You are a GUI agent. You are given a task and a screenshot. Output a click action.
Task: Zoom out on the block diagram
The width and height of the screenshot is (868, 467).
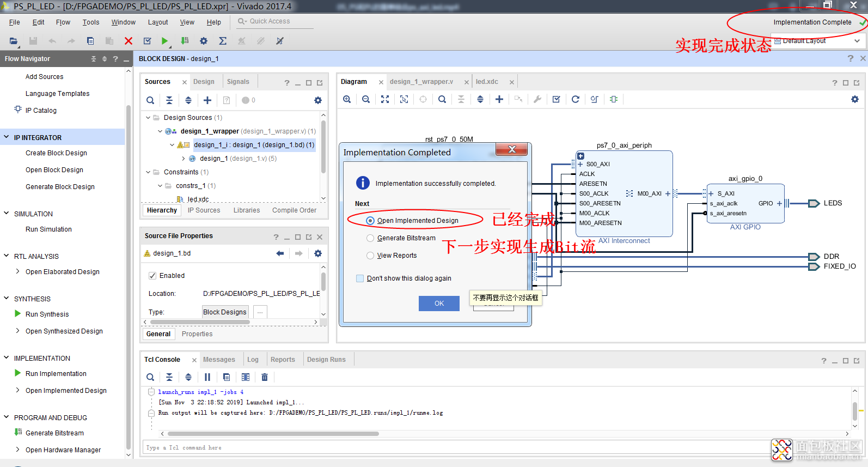click(x=366, y=99)
